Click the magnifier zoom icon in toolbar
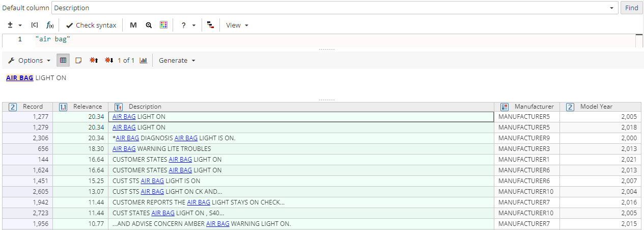The width and height of the screenshot is (644, 230). pyautogui.click(x=149, y=25)
